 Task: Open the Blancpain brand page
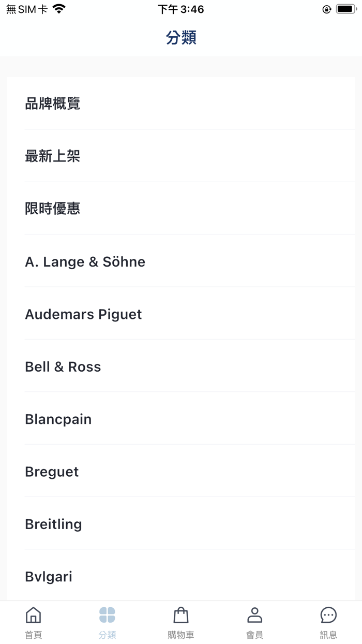click(x=181, y=419)
